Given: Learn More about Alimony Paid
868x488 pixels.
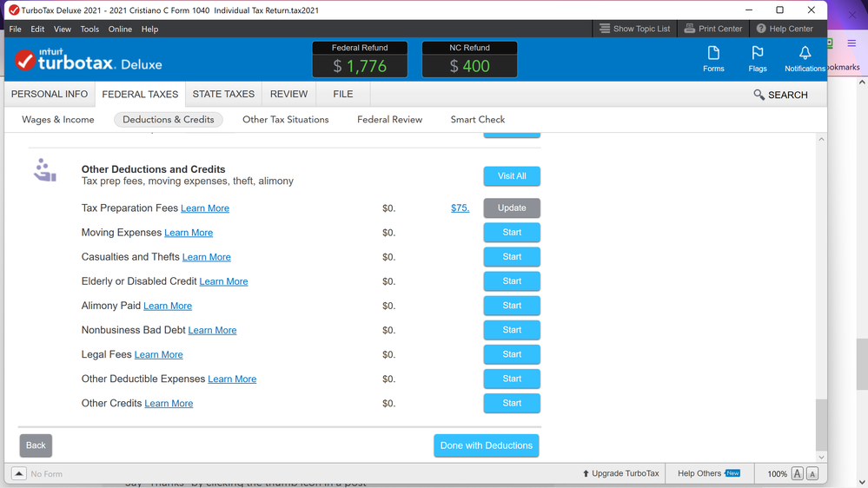Looking at the screenshot, I should [168, 306].
